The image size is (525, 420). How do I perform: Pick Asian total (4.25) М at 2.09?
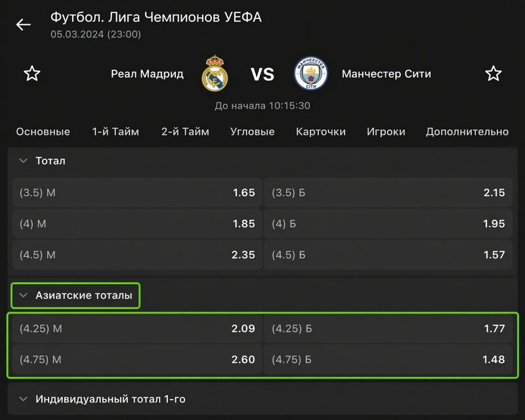(137, 328)
